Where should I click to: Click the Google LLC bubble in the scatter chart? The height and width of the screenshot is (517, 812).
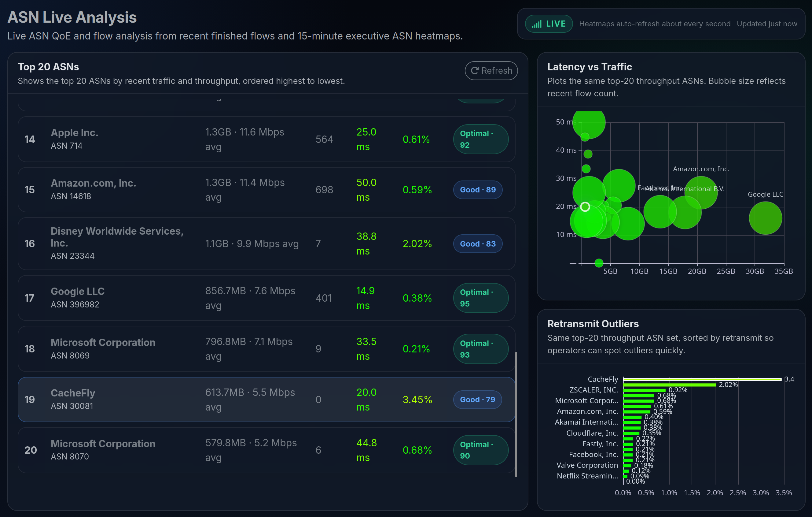coord(766,218)
